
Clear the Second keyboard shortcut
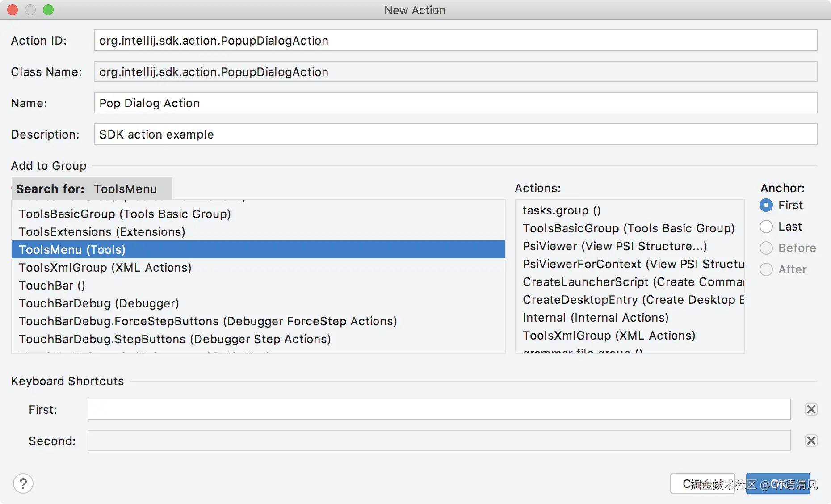pos(811,441)
